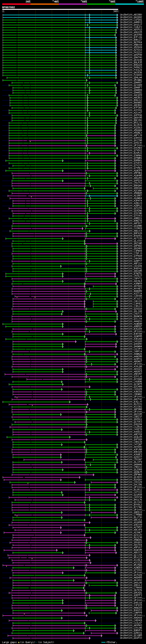
Task: Click the green ~80% identity legend segment
Action: coord(101,4)
